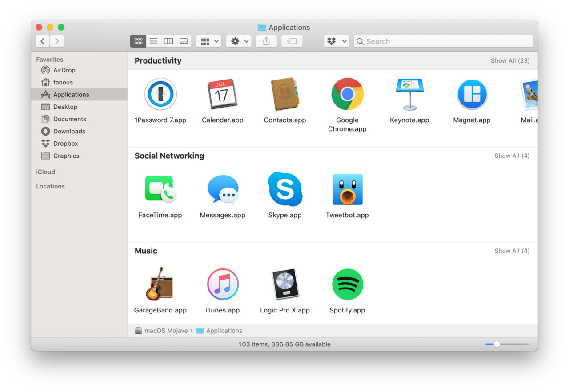Click Applications in the path bar
The height and width of the screenshot is (392, 569).
tap(219, 331)
